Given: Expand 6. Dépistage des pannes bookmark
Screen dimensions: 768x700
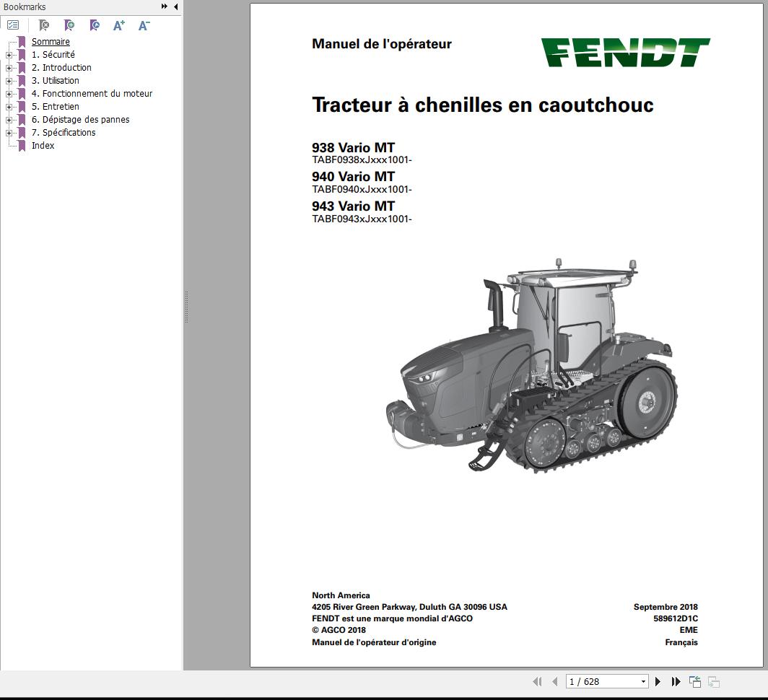Looking at the screenshot, I should click(9, 120).
